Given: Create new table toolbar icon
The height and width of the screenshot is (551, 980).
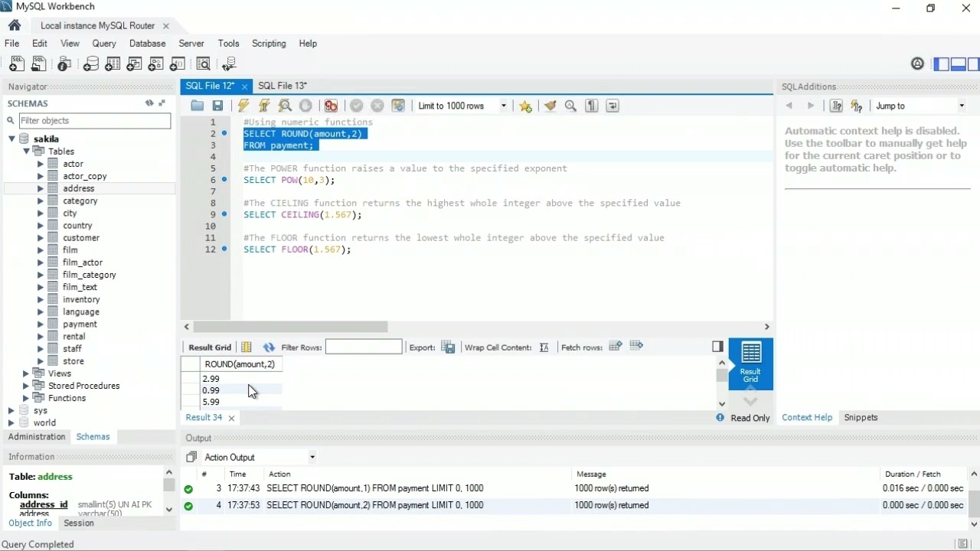Looking at the screenshot, I should coord(113,64).
